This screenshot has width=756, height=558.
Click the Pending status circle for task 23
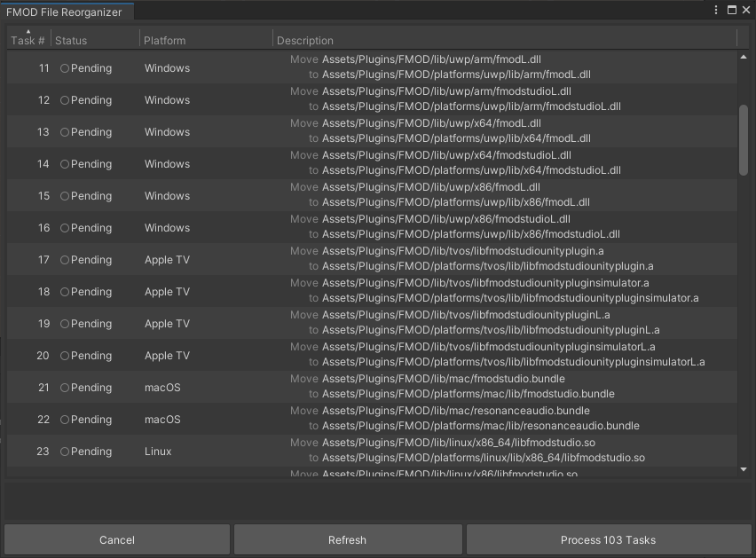tap(65, 452)
